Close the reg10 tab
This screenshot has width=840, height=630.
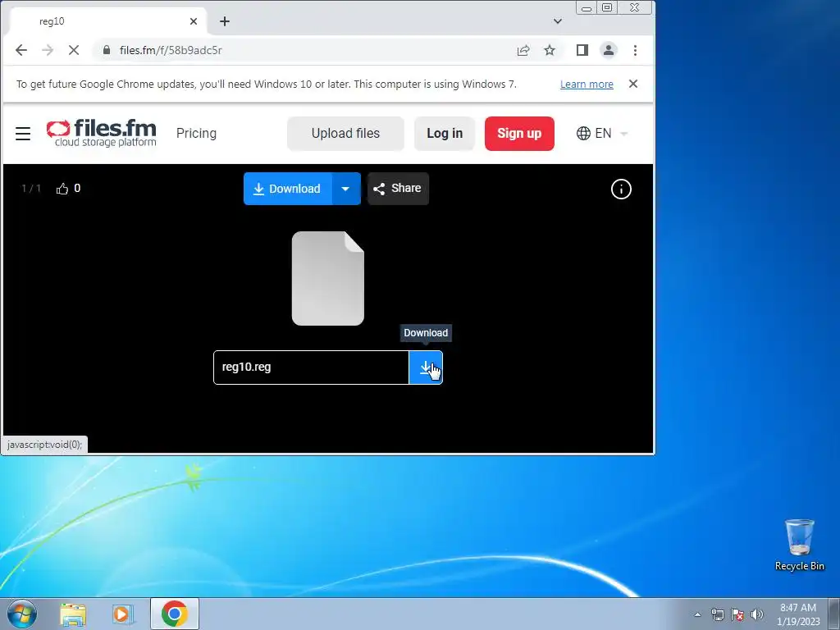click(x=194, y=21)
